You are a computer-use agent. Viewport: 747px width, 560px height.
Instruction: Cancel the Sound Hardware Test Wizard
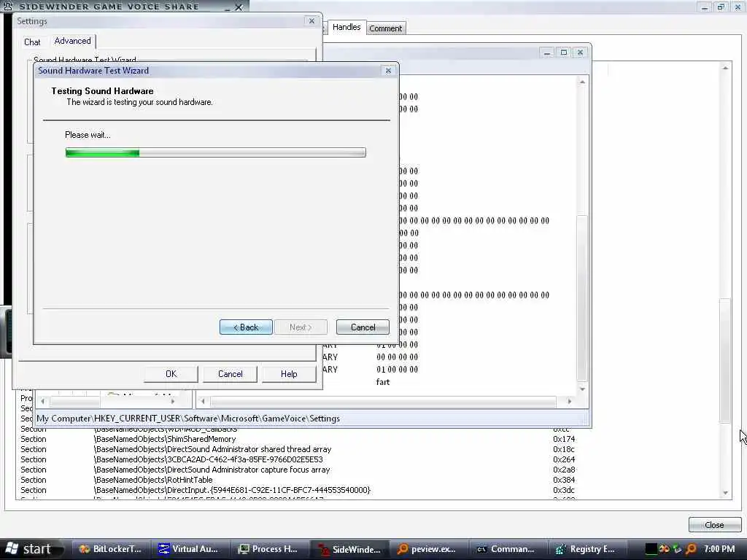(363, 327)
